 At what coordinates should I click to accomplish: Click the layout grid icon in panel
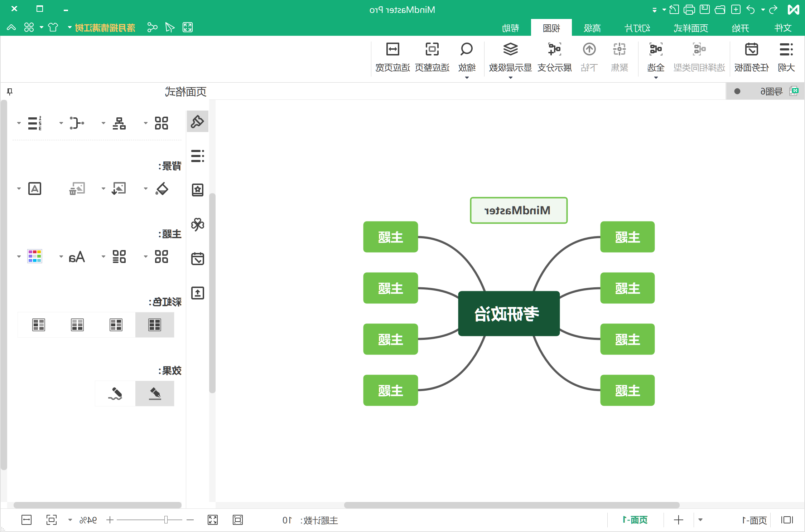[x=161, y=123]
